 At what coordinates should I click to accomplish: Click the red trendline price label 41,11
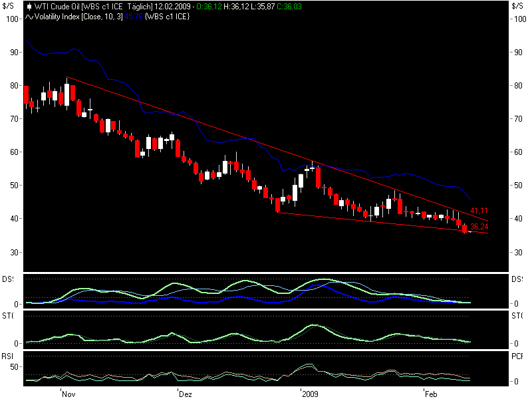(479, 211)
